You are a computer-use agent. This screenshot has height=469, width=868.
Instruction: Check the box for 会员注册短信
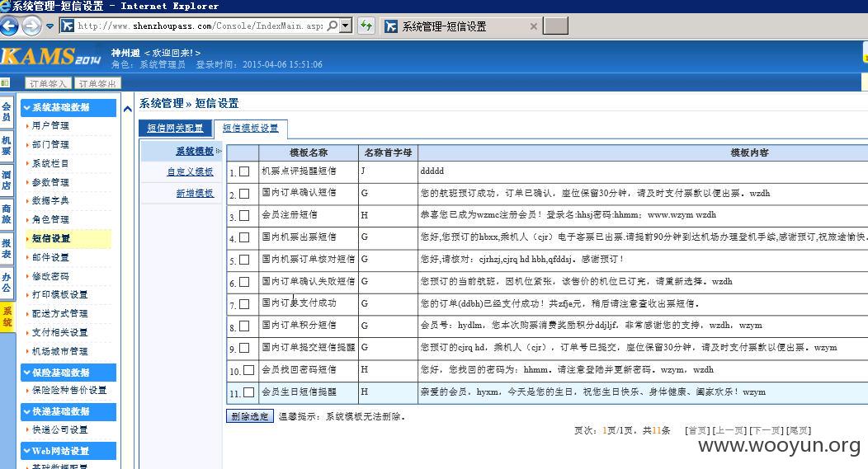[x=244, y=216]
